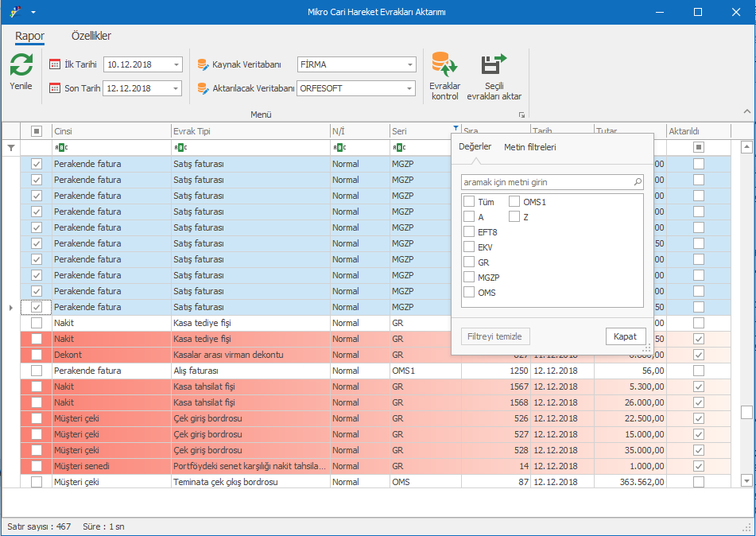This screenshot has height=536, width=756.
Task: Open the Son Tarih date dropdown
Action: click(x=176, y=88)
